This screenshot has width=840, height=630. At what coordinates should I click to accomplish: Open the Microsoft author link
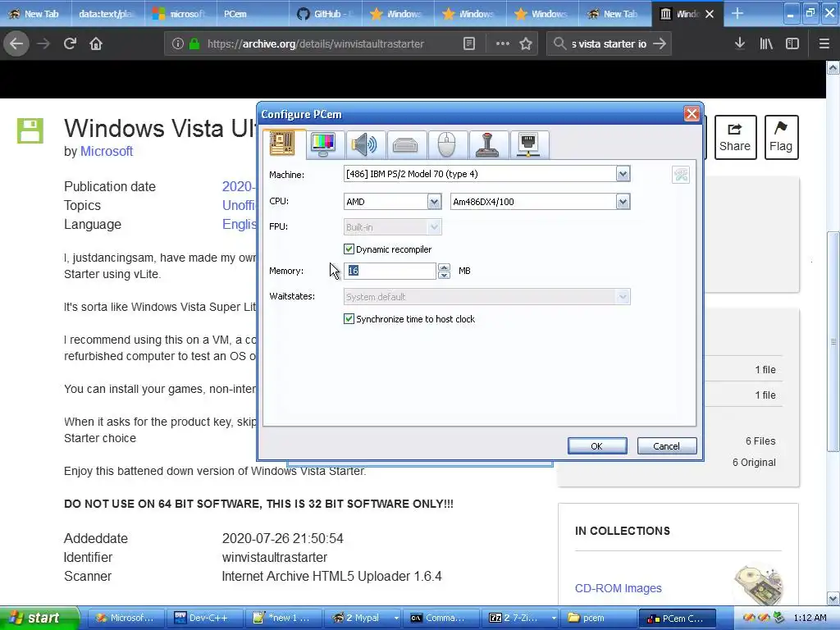(107, 151)
